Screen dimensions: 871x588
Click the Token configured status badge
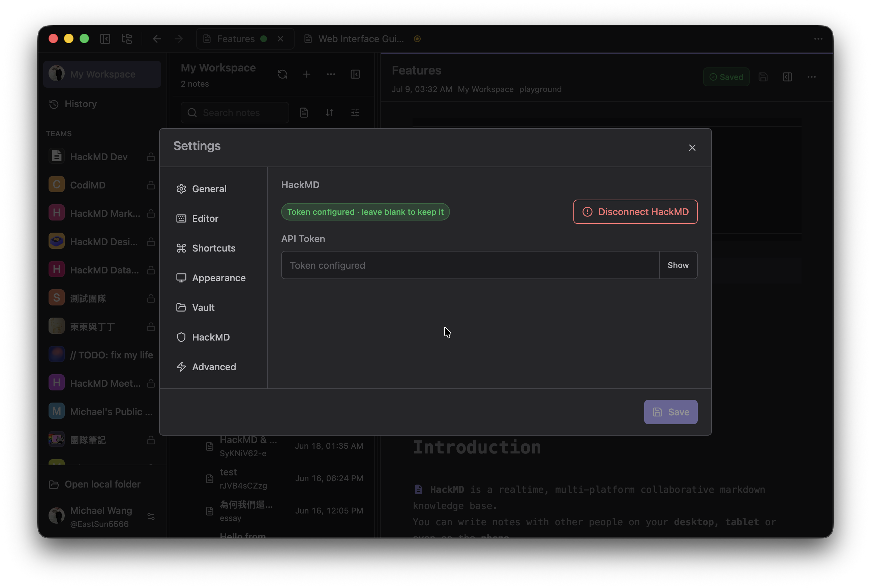(x=365, y=212)
